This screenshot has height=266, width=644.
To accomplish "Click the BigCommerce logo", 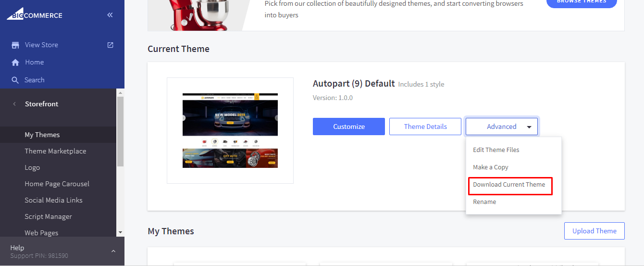I will (35, 15).
